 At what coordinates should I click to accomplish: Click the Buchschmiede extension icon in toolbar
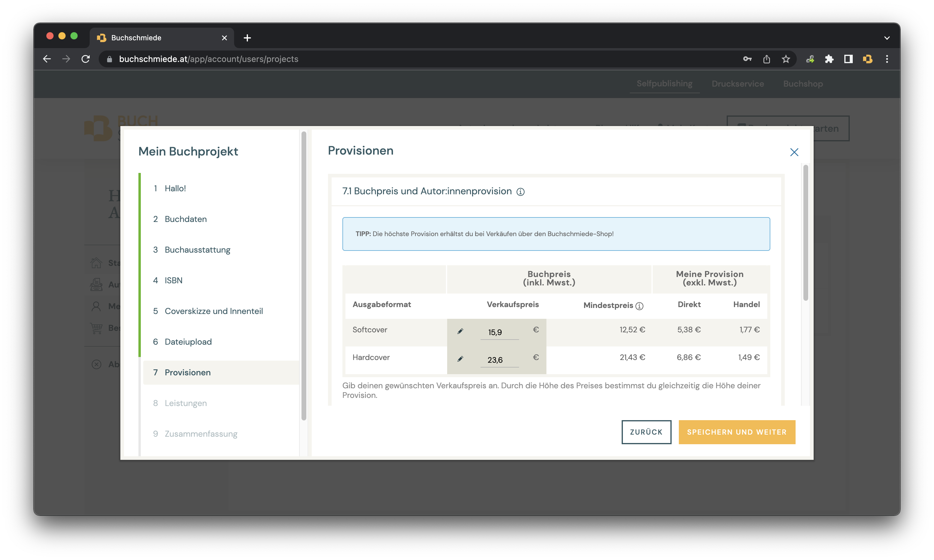868,59
